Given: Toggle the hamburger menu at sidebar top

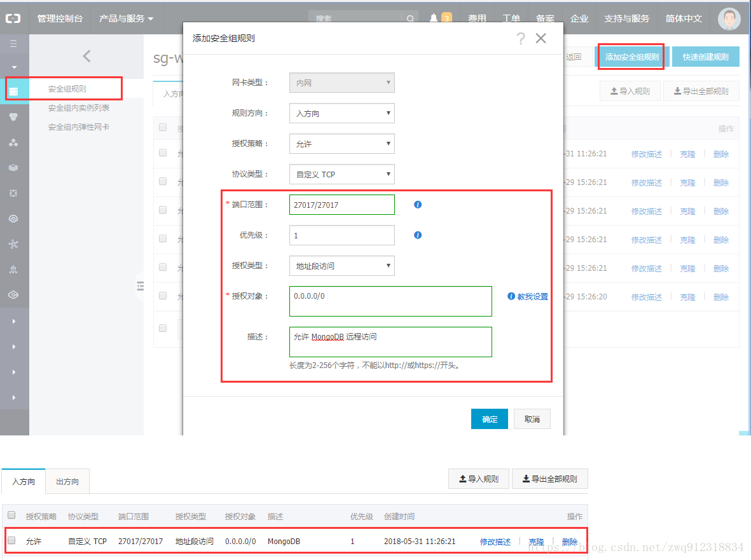Looking at the screenshot, I should tap(13, 44).
